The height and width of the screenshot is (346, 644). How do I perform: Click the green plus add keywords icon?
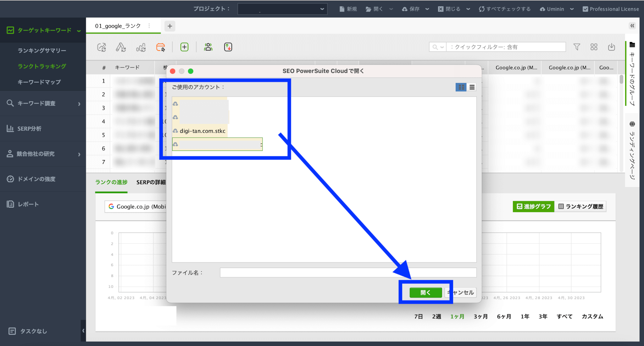184,47
